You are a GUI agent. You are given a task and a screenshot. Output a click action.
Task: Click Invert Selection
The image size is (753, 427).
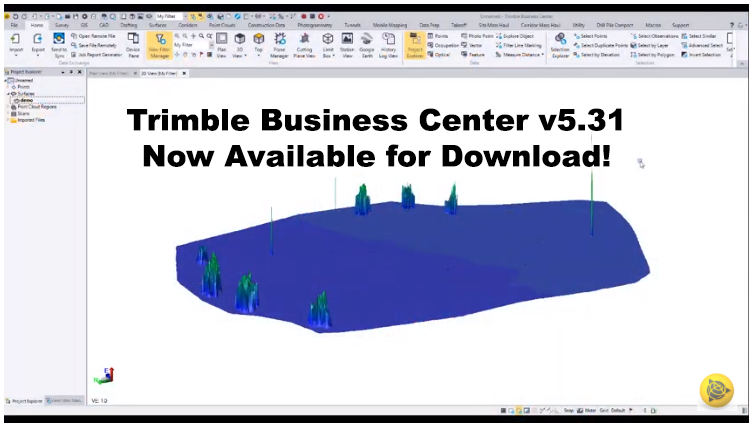pyautogui.click(x=701, y=55)
